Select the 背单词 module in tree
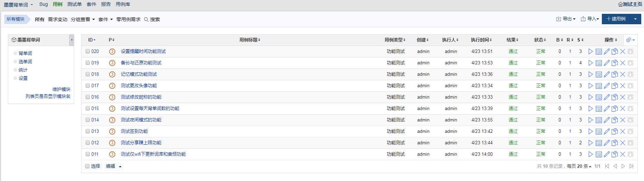Viewport: 644px width, 181px height. 25,53
